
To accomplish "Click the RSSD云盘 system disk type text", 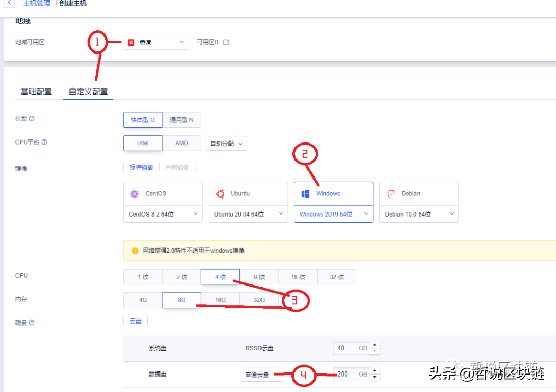I will [259, 348].
